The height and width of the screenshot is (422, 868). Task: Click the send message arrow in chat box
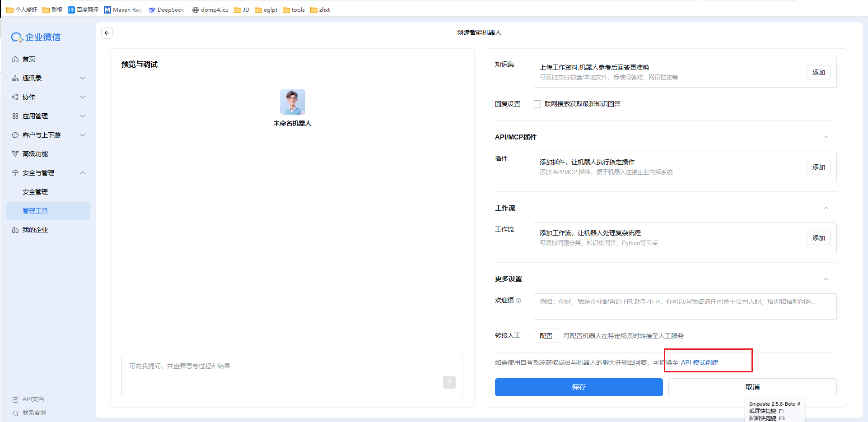[449, 382]
